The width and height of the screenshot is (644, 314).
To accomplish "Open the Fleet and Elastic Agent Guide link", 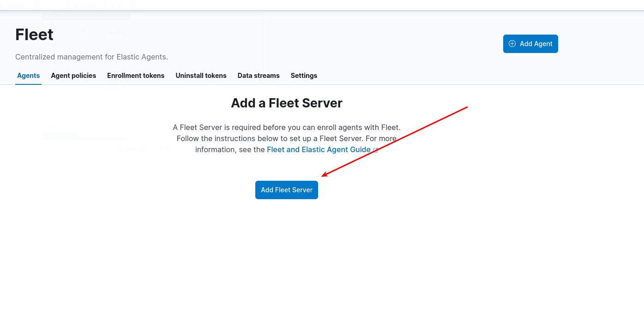I will pos(319,149).
